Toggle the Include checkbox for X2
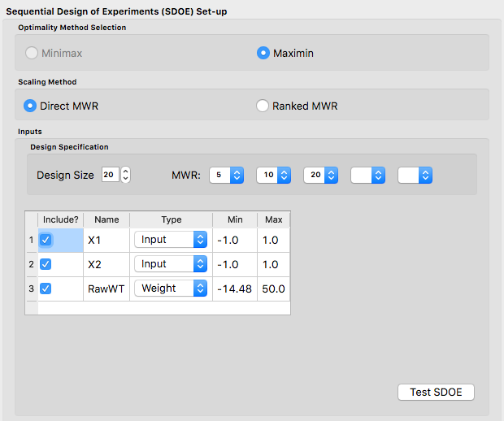Viewport: 504px width, 421px height. pos(46,264)
